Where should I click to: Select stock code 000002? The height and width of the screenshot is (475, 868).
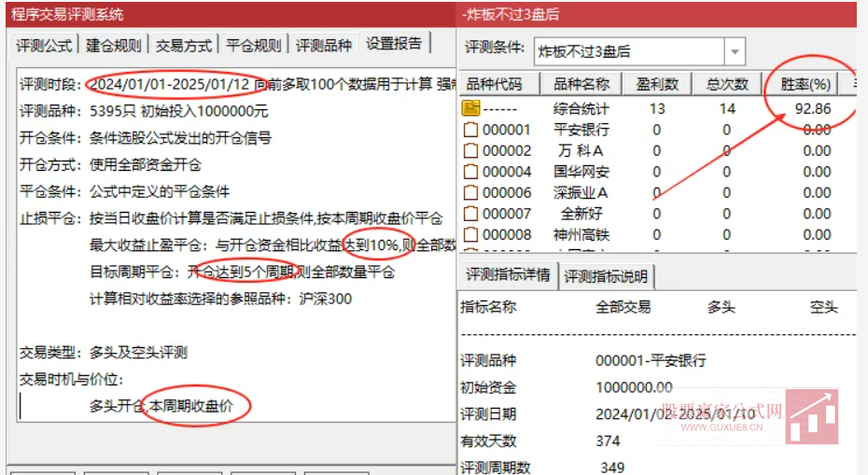click(507, 150)
